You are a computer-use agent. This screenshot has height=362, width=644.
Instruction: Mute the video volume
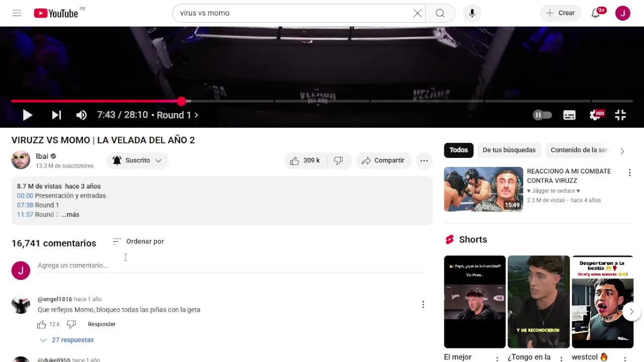click(82, 115)
